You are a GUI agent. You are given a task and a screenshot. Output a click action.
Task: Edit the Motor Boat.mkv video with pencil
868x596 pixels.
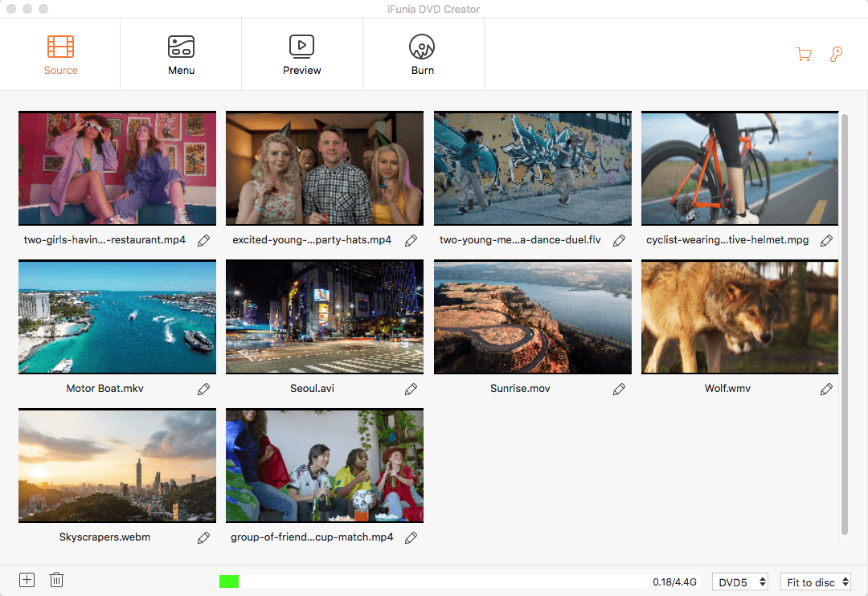tap(203, 389)
